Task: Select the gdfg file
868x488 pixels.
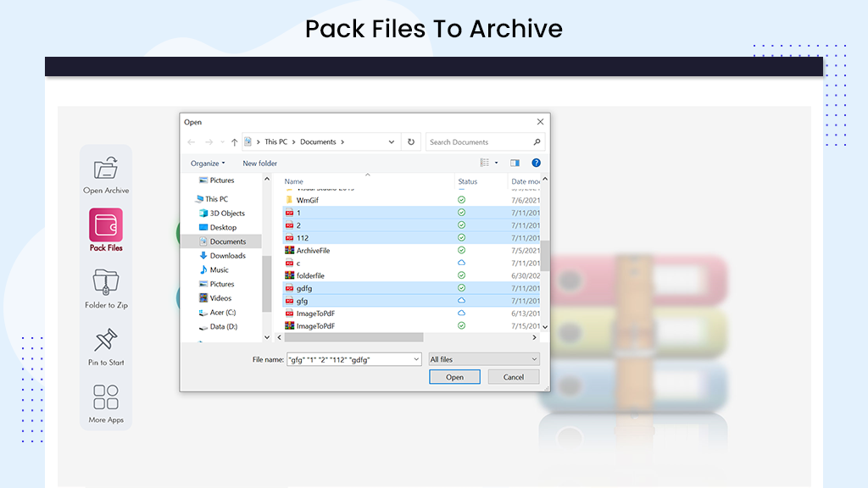Action: click(412, 288)
